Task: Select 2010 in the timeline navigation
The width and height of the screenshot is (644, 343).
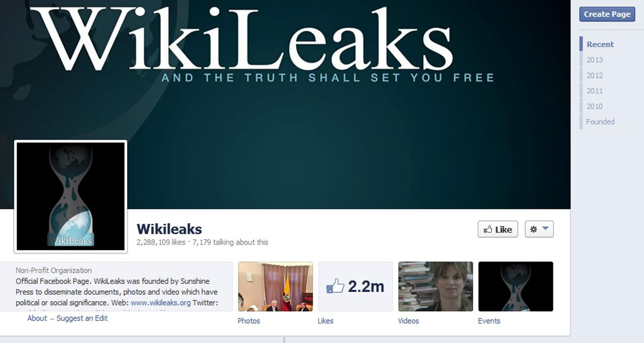Action: (594, 106)
